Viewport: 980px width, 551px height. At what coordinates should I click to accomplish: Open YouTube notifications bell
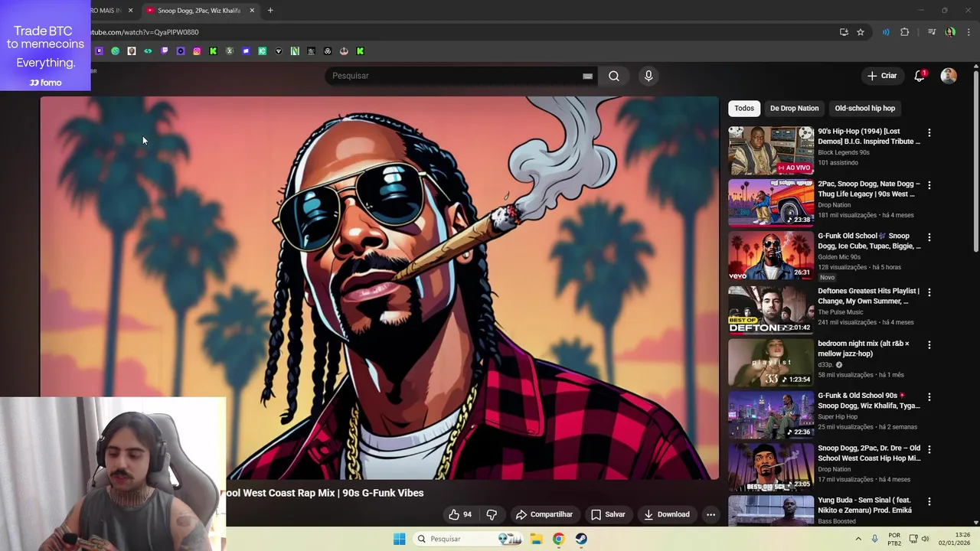[x=920, y=76]
